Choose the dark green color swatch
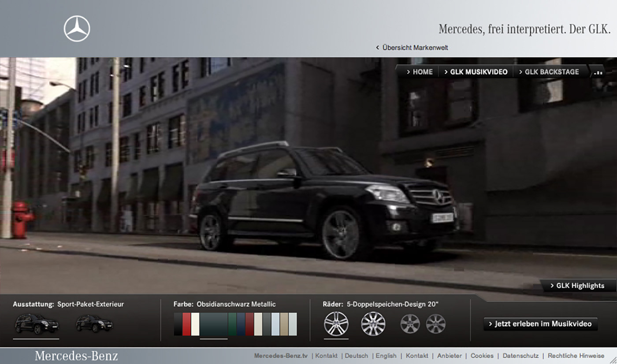The image size is (617, 364). [x=232, y=324]
